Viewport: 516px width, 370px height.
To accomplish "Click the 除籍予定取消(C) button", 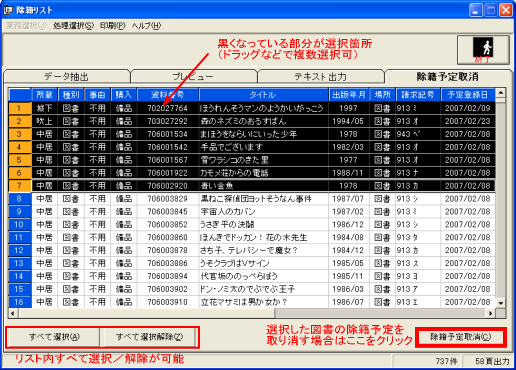I will (461, 337).
